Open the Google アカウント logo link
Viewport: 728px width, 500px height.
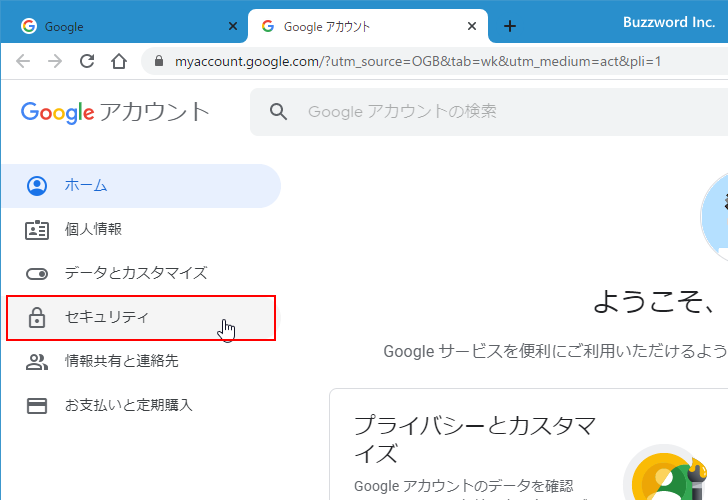click(x=115, y=112)
